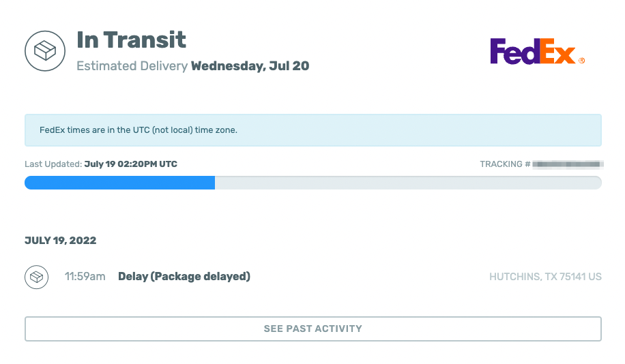Click the "HUTCHINS, TX 75141 US" location
The width and height of the screenshot is (625, 364).
pyautogui.click(x=545, y=277)
